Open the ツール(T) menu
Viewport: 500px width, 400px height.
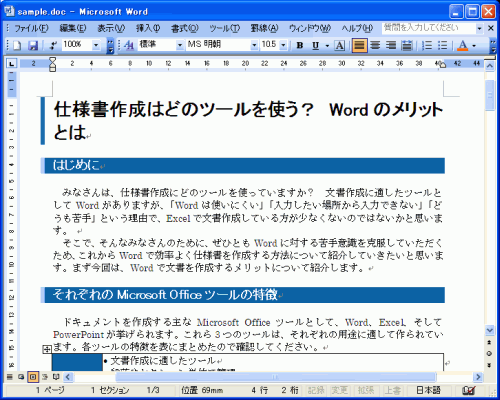coord(225,29)
